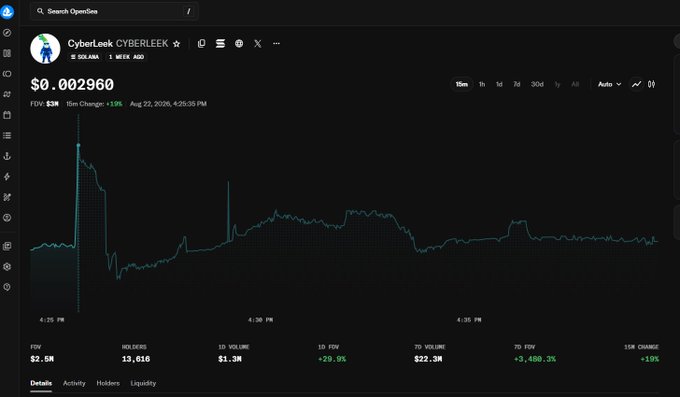This screenshot has height=397, width=680.
Task: Open the circular icon below Studio tools
Action: click(7, 218)
